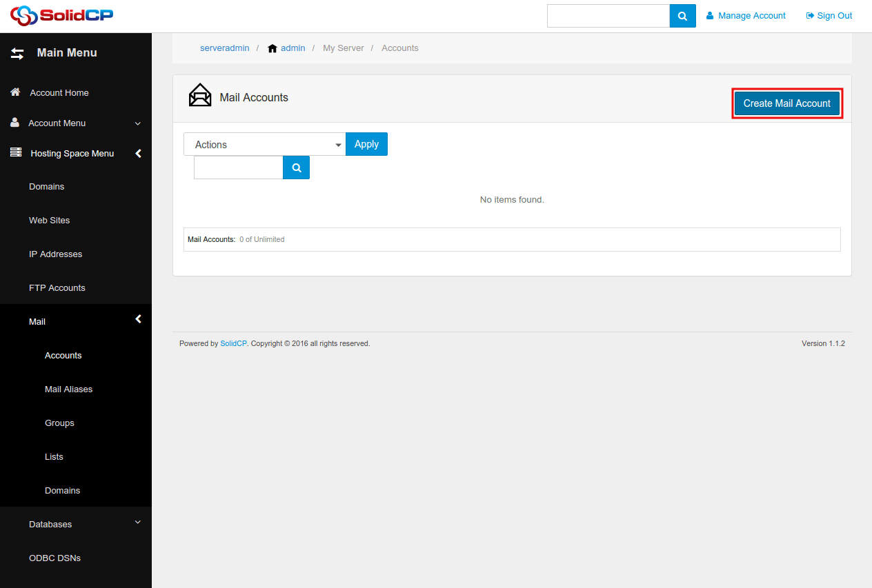Focus the top header search field
Image resolution: width=872 pixels, height=588 pixels.
[x=608, y=16]
